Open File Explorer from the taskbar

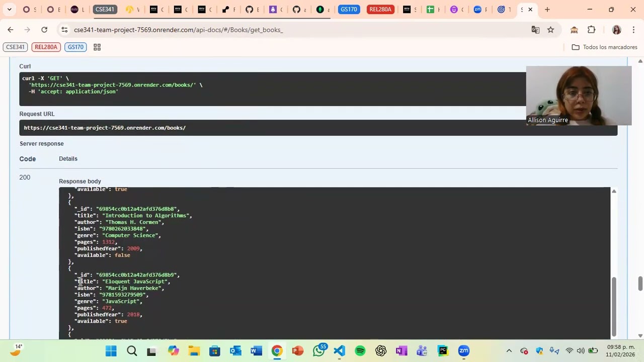tap(194, 351)
